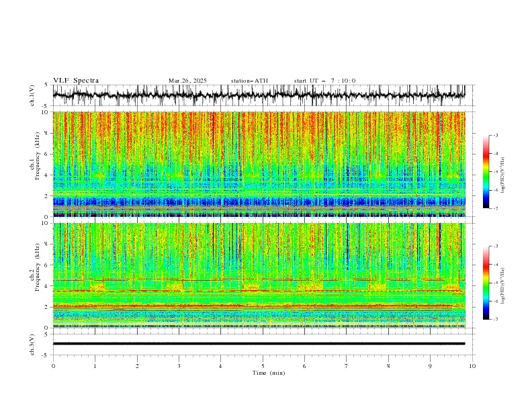Viewport: 532px width, 411px height.
Task: Click time axis tick label '6'
Action: [304, 366]
